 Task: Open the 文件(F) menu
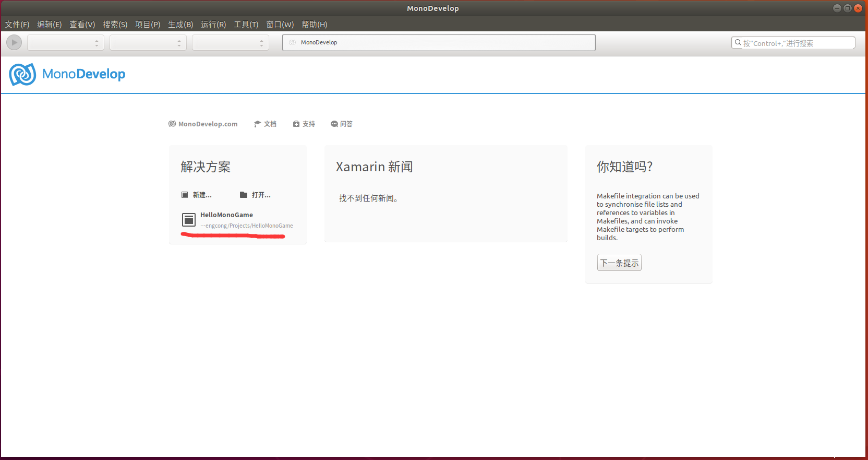17,25
